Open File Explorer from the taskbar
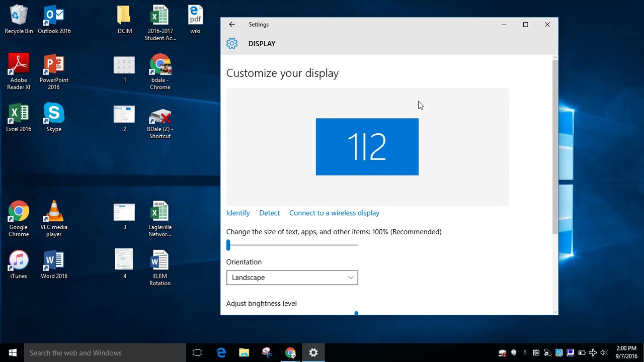644x362 pixels. (x=244, y=352)
